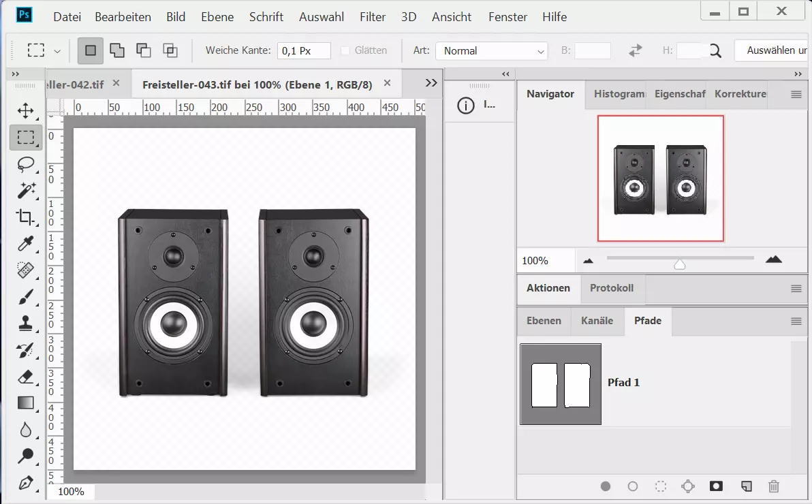Open the Art dropdown set to Normal
The width and height of the screenshot is (812, 504).
[491, 51]
